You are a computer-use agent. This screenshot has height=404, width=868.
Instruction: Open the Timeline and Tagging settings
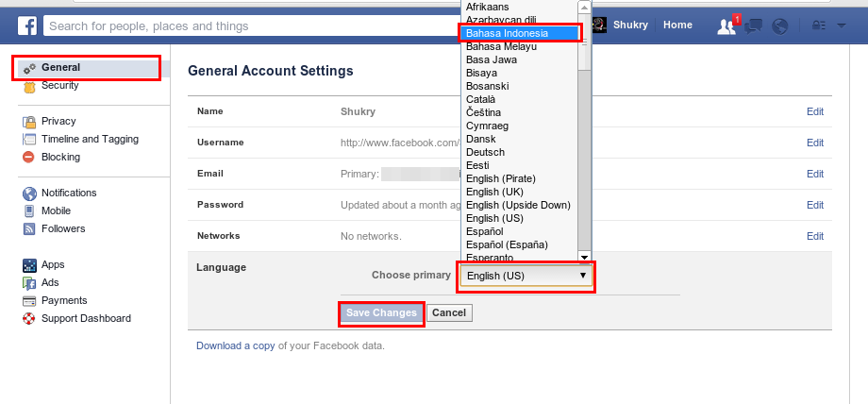click(91, 139)
